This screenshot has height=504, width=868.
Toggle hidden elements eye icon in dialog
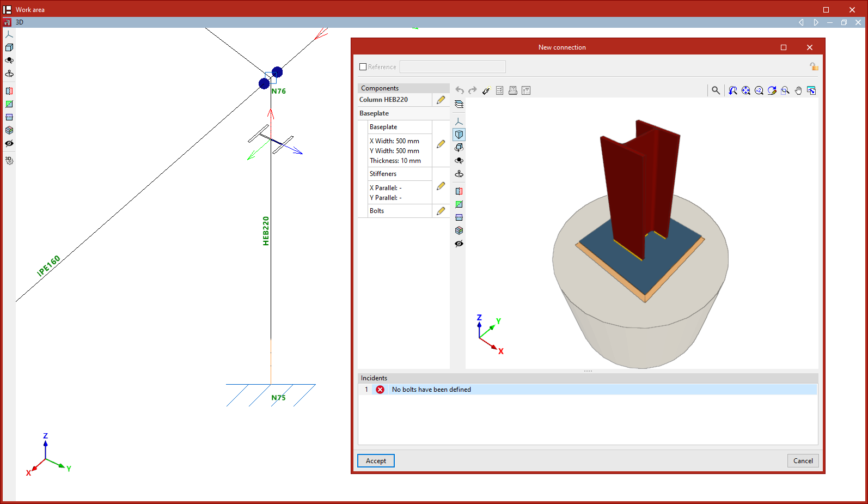(459, 244)
